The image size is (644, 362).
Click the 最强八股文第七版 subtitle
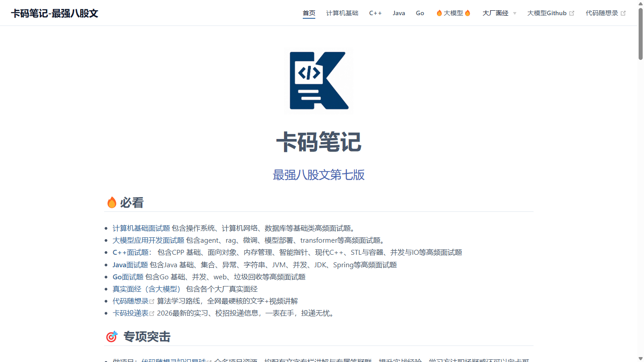coord(319,175)
